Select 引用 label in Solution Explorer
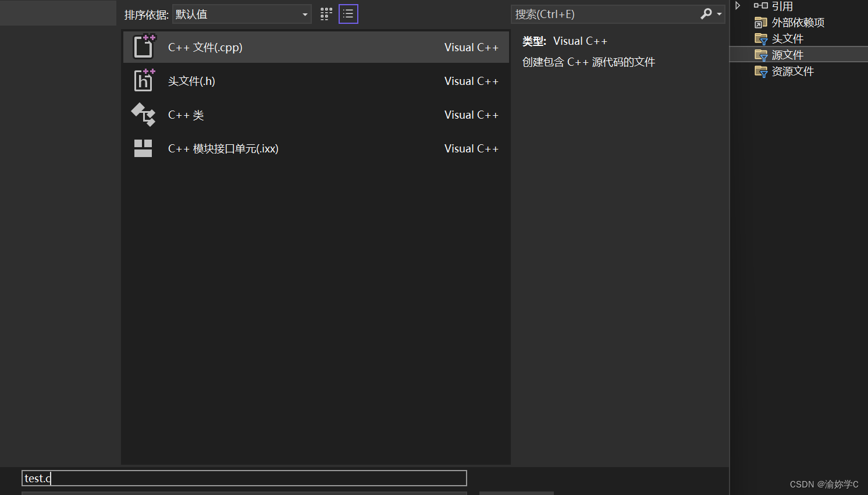 pos(782,6)
